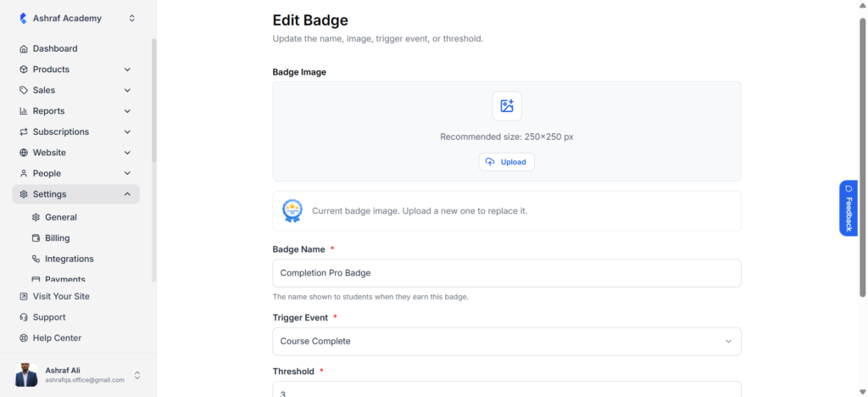The image size is (868, 397).
Task: Collapse the Settings section chevron
Action: [x=127, y=194]
